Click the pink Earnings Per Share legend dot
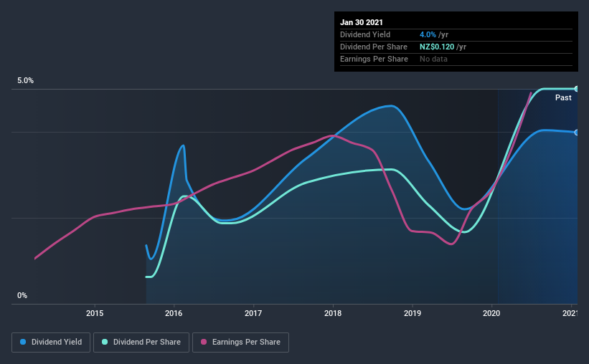589x364 pixels. click(204, 342)
